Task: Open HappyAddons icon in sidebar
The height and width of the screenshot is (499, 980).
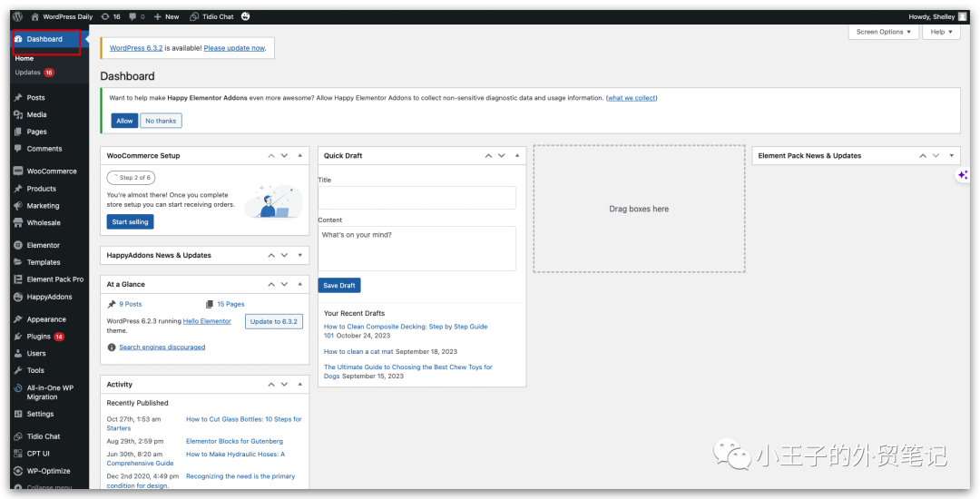Action: [x=18, y=298]
